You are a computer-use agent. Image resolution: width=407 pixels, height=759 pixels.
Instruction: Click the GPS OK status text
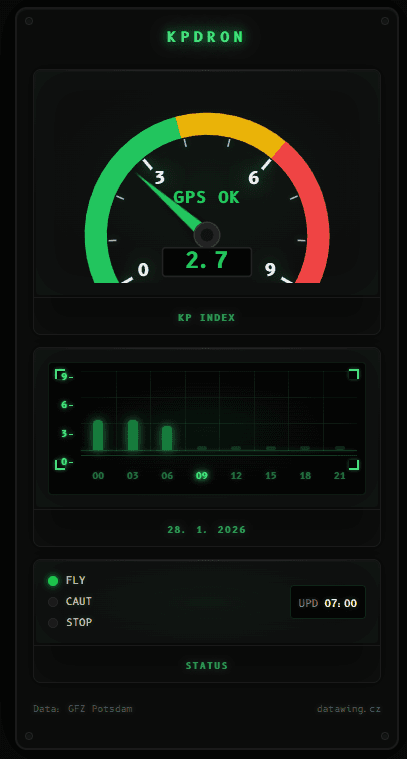coord(206,197)
